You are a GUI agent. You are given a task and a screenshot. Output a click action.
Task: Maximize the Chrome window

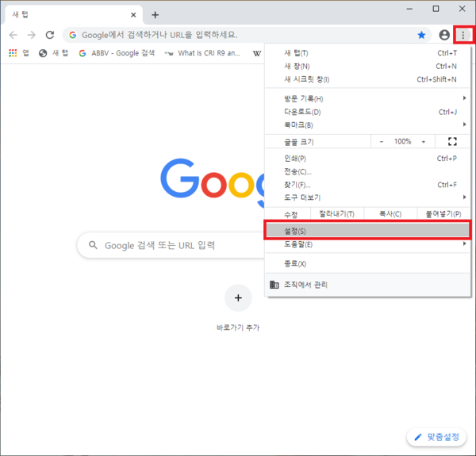point(436,9)
